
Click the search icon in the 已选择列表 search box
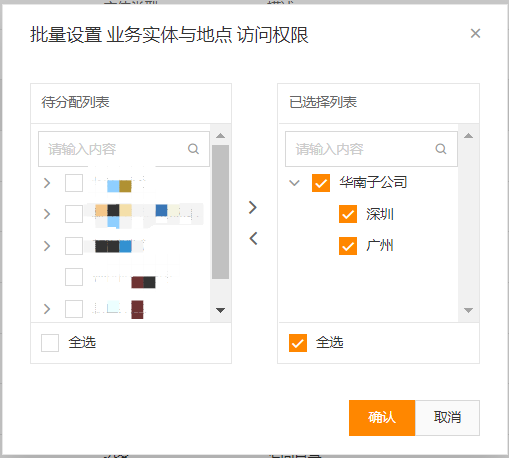pyautogui.click(x=441, y=149)
